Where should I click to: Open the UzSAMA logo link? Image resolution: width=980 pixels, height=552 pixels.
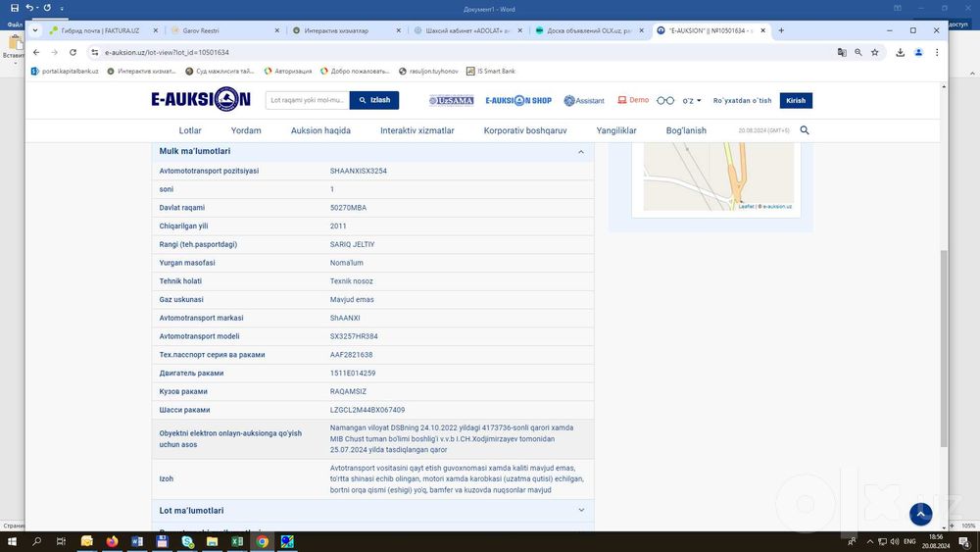[451, 101]
